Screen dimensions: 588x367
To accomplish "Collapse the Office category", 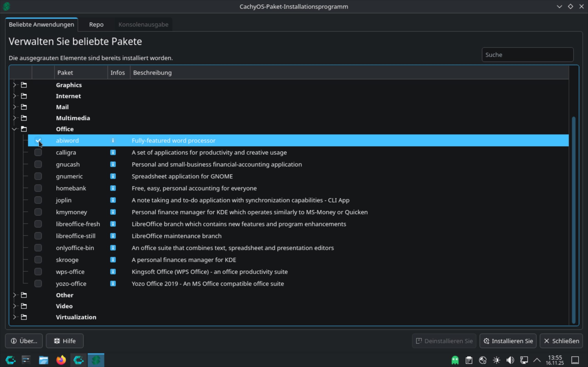I will (14, 129).
